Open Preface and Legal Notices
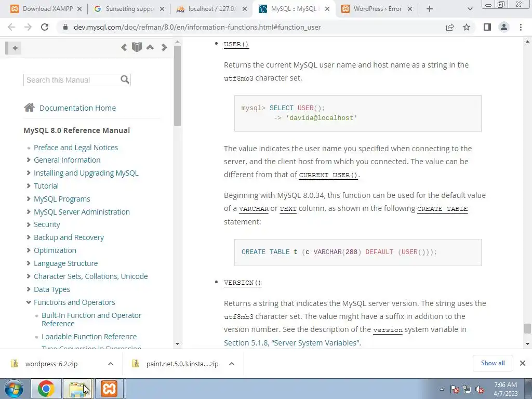Image resolution: width=532 pixels, height=399 pixels. [x=76, y=148]
